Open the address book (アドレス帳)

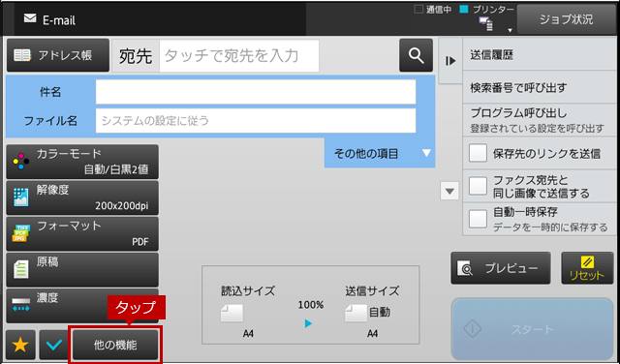(x=58, y=55)
